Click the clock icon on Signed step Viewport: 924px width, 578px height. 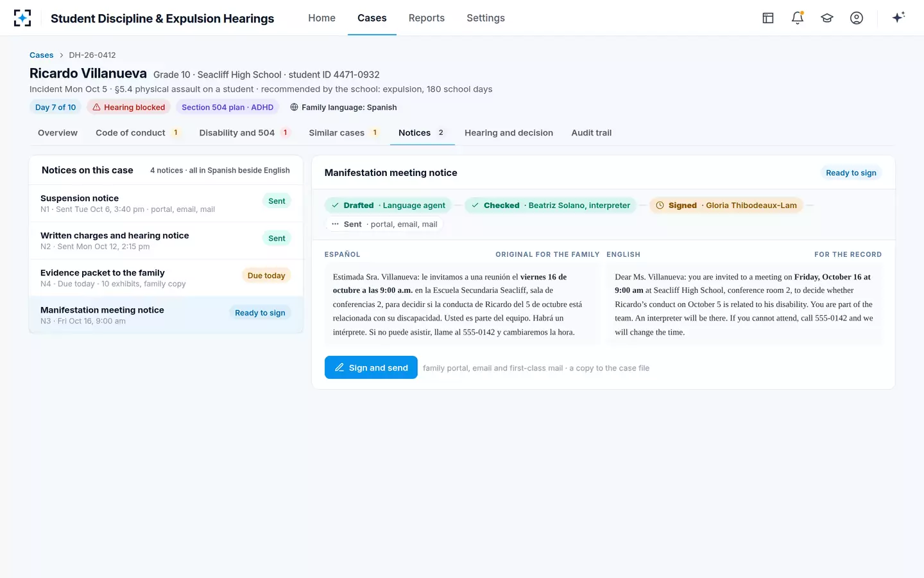pyautogui.click(x=660, y=206)
